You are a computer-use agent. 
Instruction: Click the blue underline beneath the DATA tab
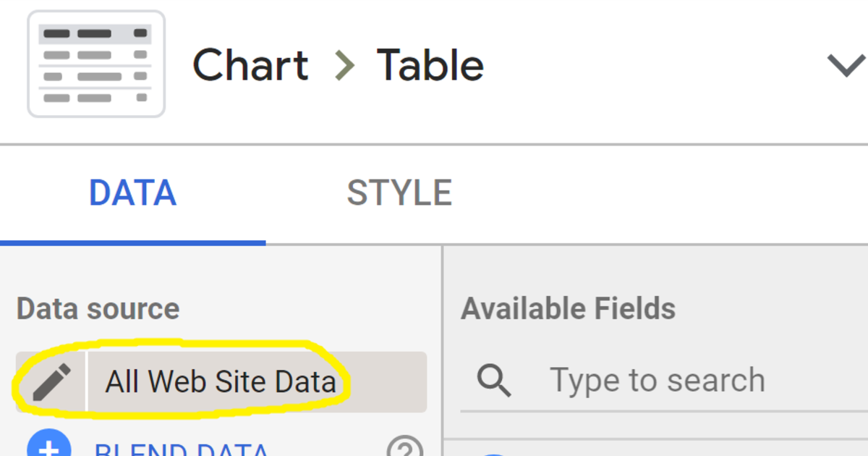pos(133,242)
